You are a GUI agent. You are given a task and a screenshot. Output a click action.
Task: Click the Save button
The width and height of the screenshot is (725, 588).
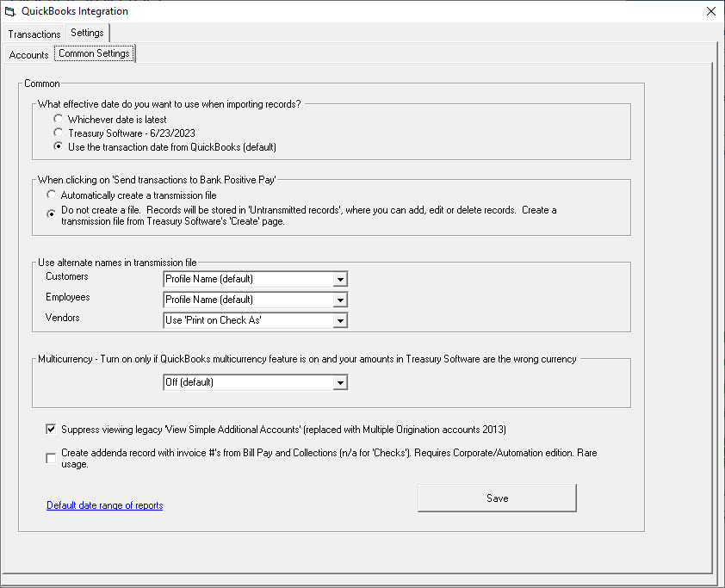[497, 498]
